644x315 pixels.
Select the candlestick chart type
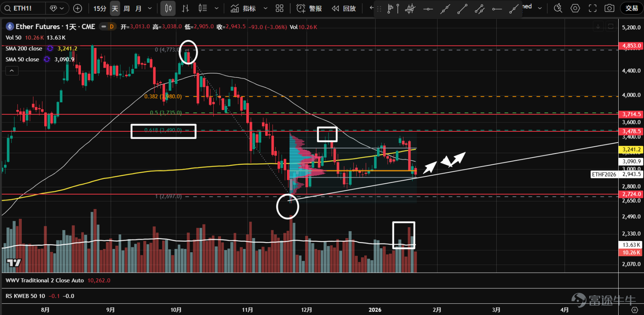[168, 8]
